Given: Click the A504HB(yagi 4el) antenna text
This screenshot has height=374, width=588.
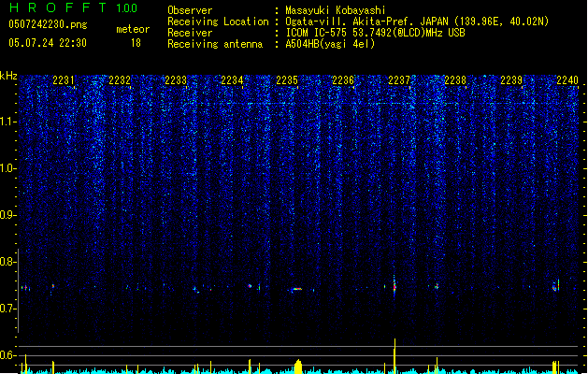Looking at the screenshot, I should click(330, 44).
